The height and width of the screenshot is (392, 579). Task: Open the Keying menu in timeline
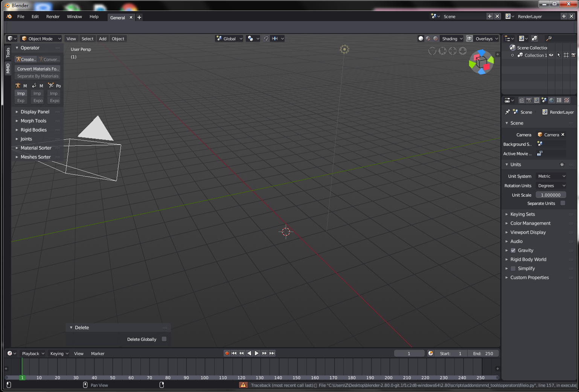pyautogui.click(x=59, y=353)
